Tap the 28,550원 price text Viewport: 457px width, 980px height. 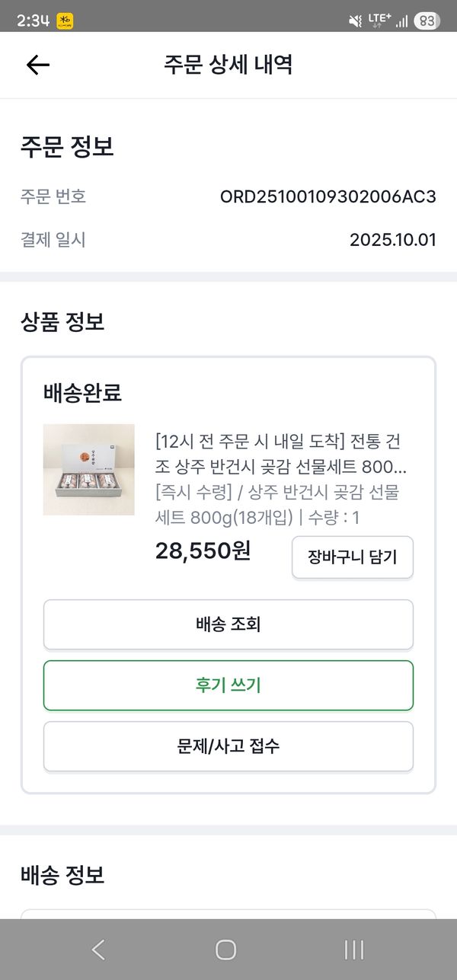pos(203,551)
